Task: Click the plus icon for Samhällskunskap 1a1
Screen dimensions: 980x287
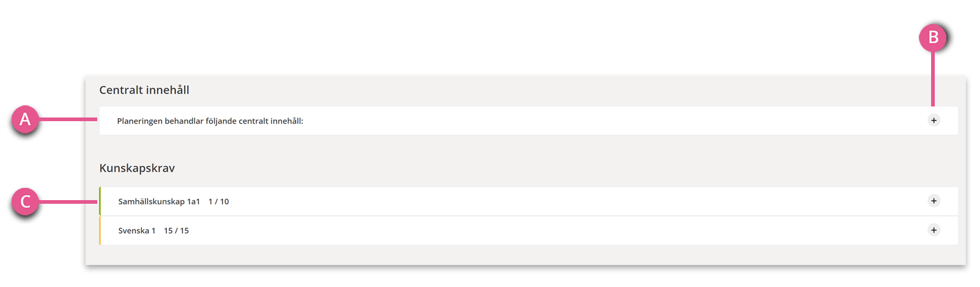Action: [934, 201]
